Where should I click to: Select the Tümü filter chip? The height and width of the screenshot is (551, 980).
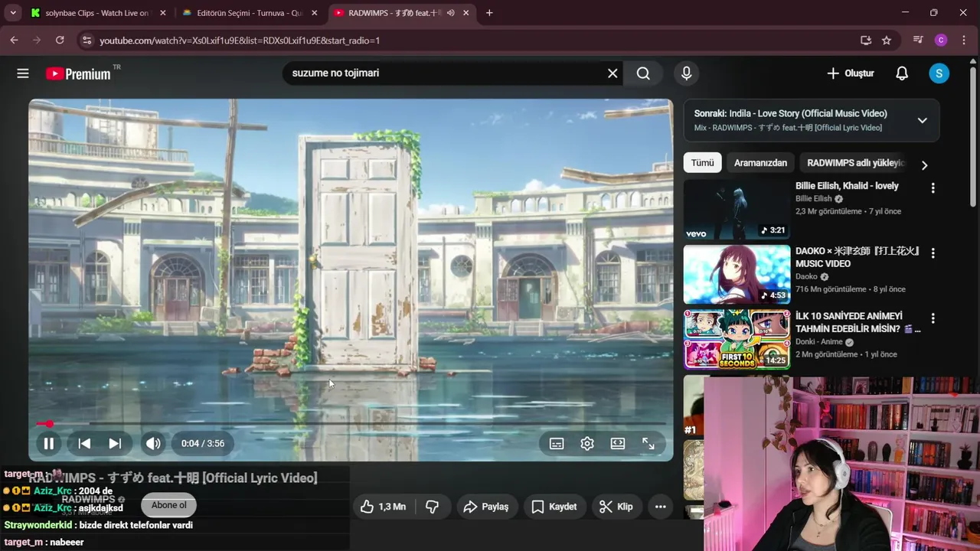[702, 163]
